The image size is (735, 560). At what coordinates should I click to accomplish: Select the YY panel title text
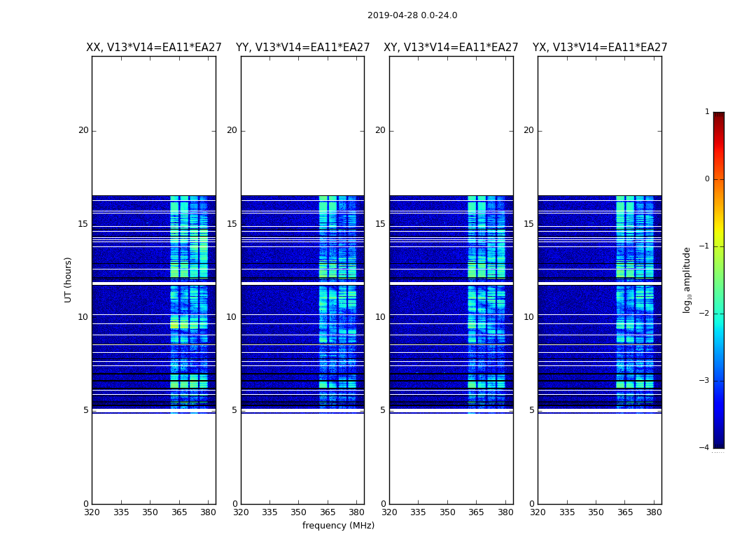point(303,48)
